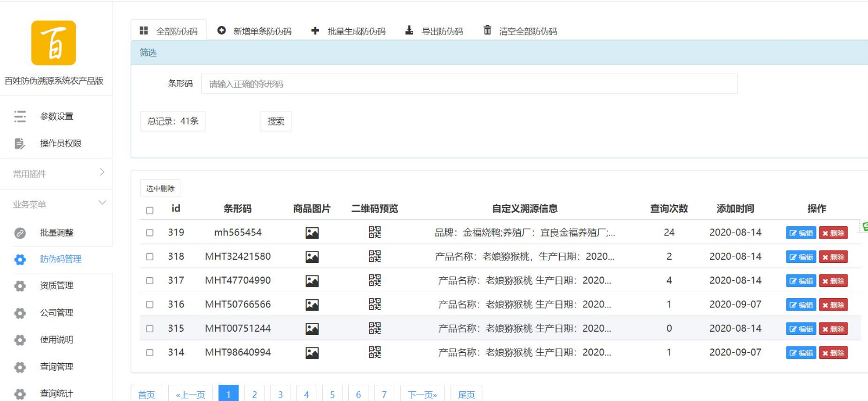This screenshot has width=868, height=401.
Task: Toggle the select-all checkbox in table header
Action: click(150, 211)
